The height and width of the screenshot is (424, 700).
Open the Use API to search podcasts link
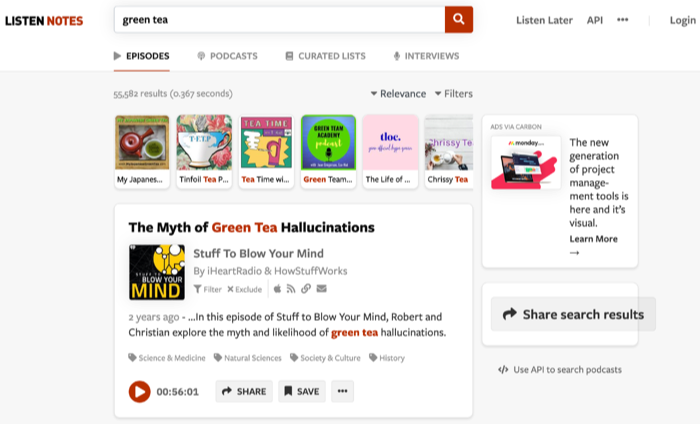pos(559,369)
